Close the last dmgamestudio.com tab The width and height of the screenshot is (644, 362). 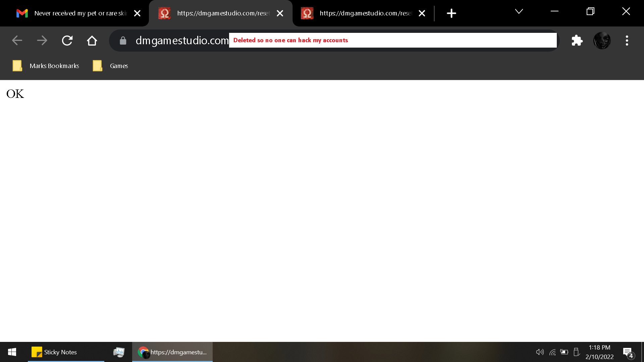click(422, 13)
